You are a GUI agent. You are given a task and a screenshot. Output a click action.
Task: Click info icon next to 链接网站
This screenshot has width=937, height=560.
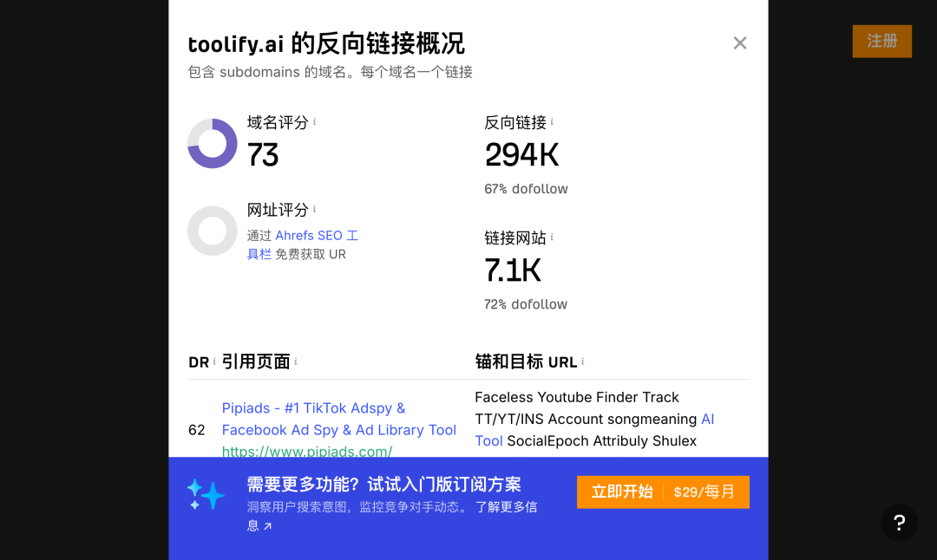pyautogui.click(x=552, y=238)
